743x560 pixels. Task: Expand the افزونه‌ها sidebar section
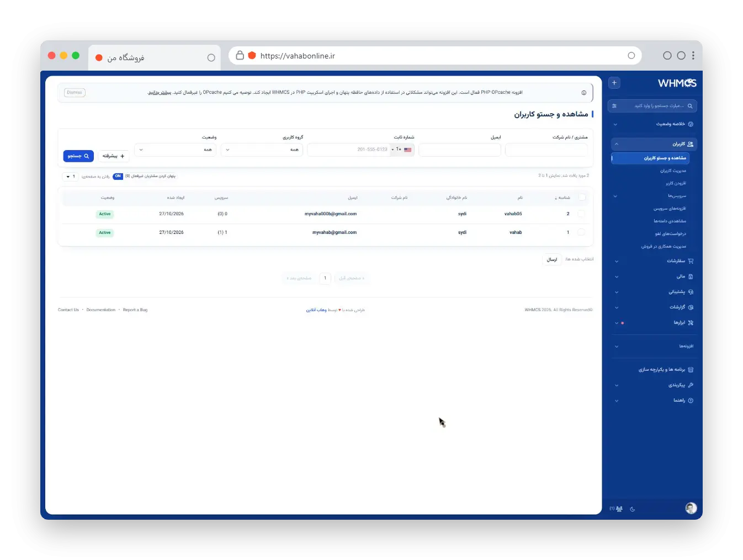654,346
